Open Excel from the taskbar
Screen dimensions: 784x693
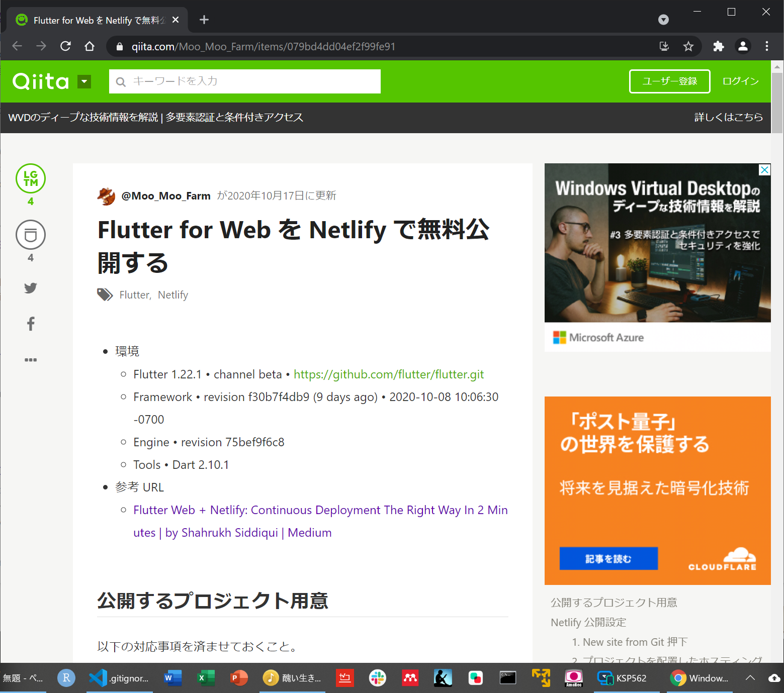point(206,678)
